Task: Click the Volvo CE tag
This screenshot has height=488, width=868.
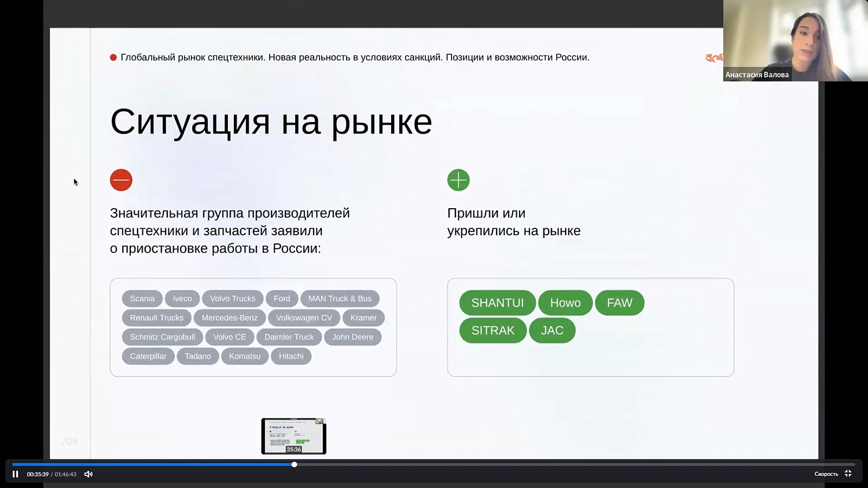Action: 230,337
